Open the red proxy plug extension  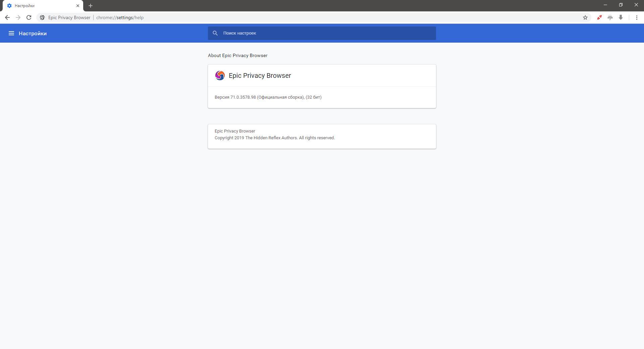pos(599,17)
